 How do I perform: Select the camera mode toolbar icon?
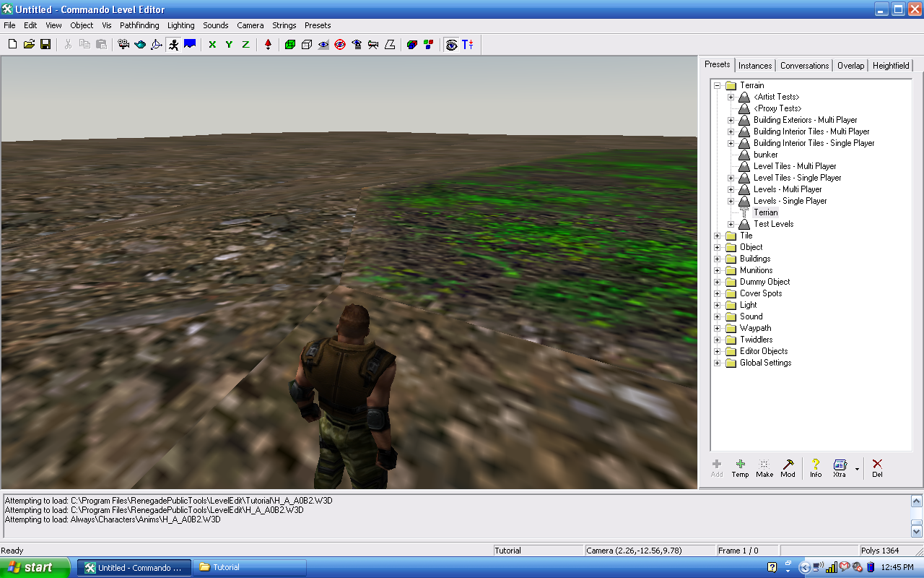pos(123,45)
